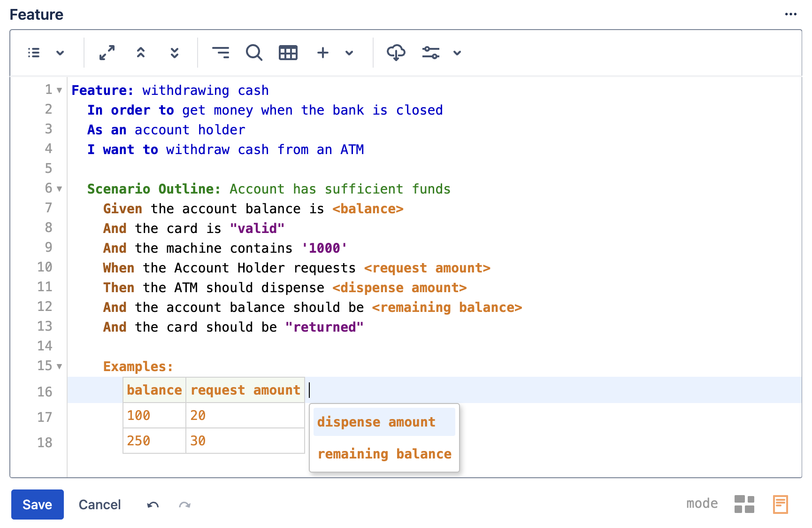Collapse fold arrow on line 1
The image size is (812, 528).
(59, 90)
